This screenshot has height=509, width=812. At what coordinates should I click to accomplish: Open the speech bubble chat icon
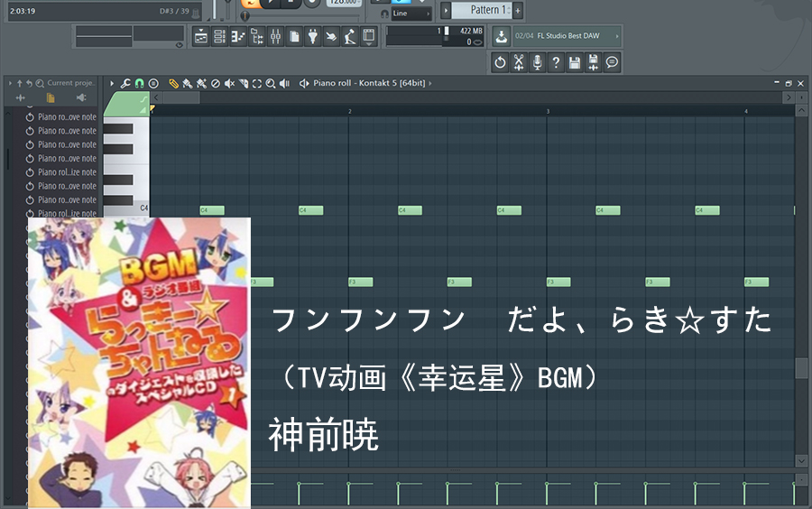tap(612, 62)
